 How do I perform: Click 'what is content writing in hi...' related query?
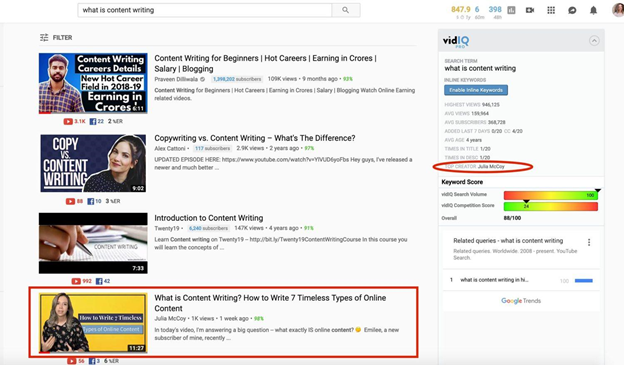coord(494,280)
